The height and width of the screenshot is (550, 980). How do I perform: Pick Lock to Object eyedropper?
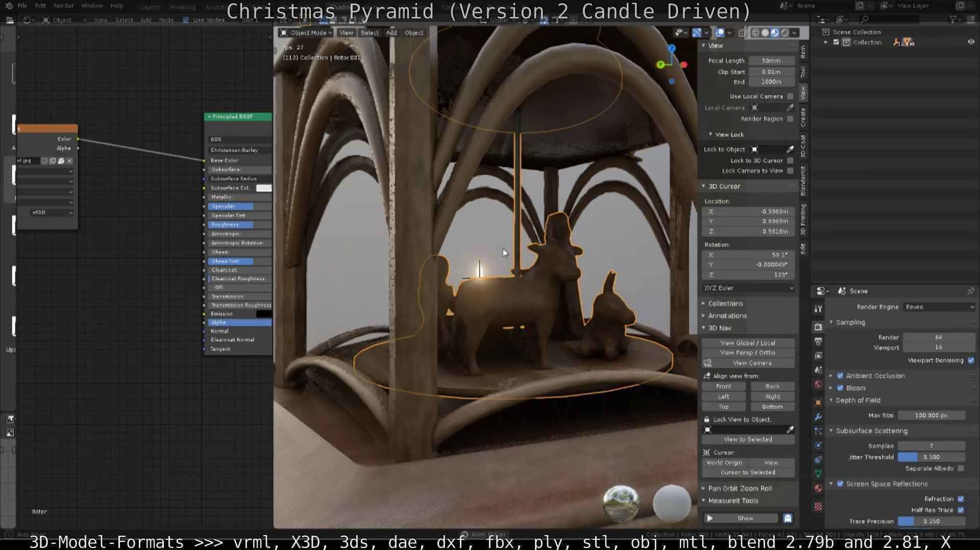[x=790, y=149]
